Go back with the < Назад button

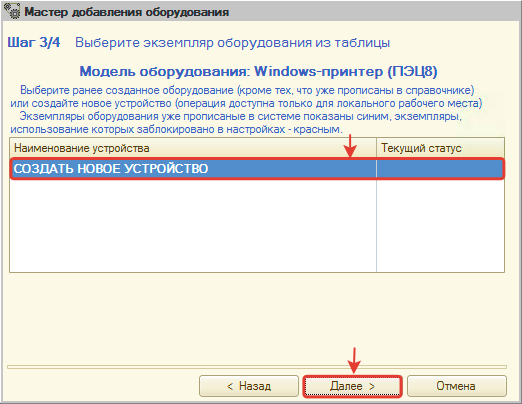point(249,386)
